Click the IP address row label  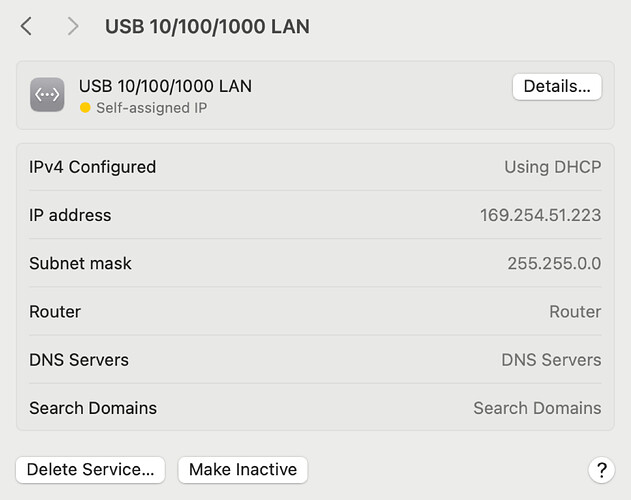point(70,215)
